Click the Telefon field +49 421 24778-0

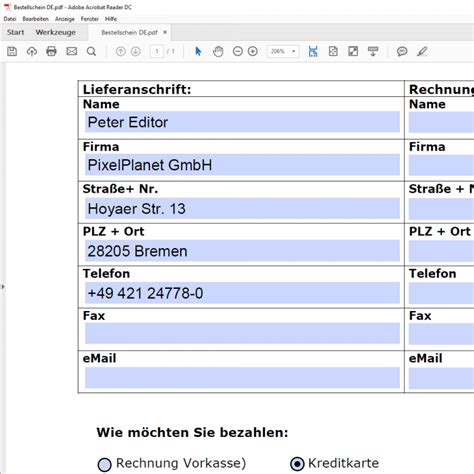(x=242, y=293)
